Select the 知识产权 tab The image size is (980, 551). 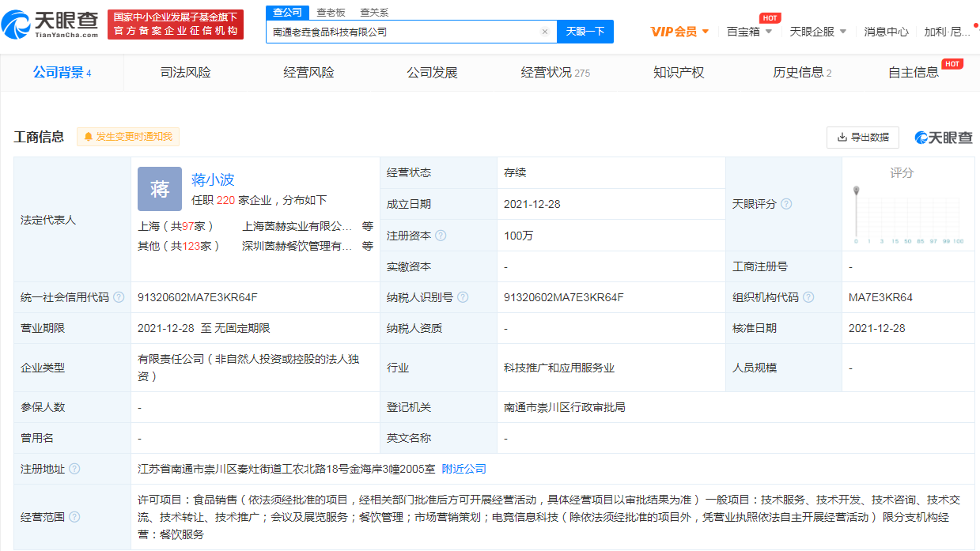(x=679, y=73)
